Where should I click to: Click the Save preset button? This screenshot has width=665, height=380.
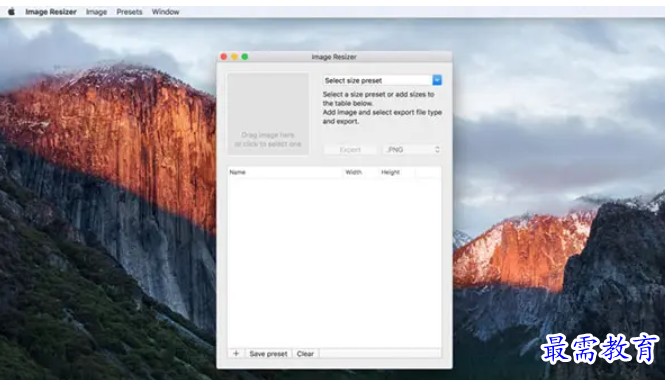pos(268,353)
